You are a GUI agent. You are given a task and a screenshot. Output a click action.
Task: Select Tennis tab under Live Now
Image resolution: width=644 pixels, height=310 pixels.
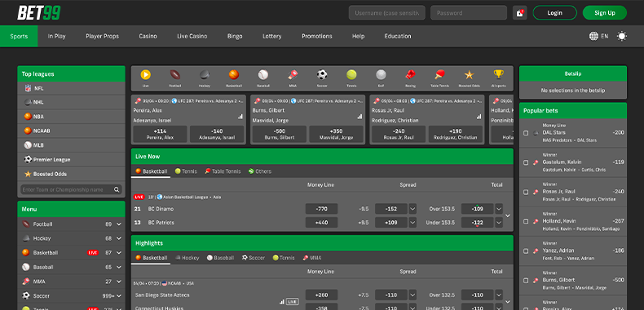[186, 171]
